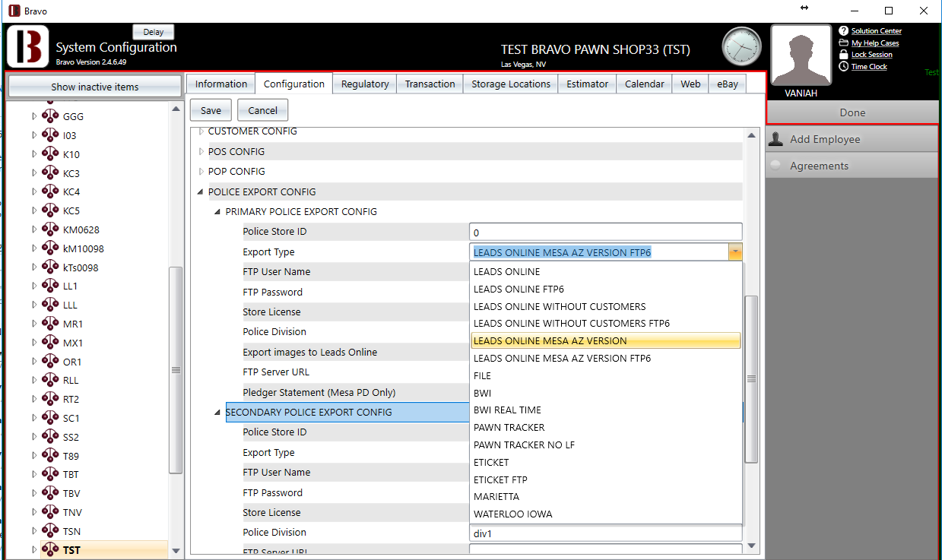Click the pawn shop icon beside LLL
Viewport: 942px width, 560px height.
(50, 305)
